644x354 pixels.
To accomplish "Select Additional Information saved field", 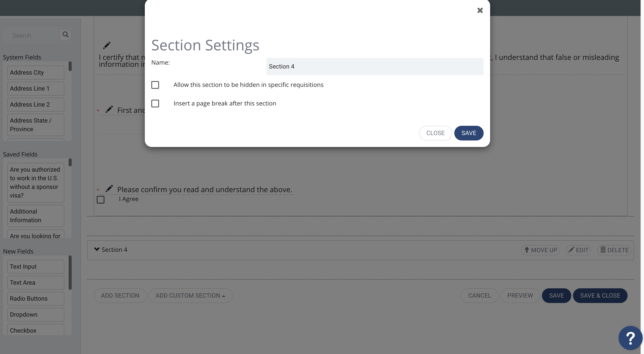I will [x=36, y=216].
